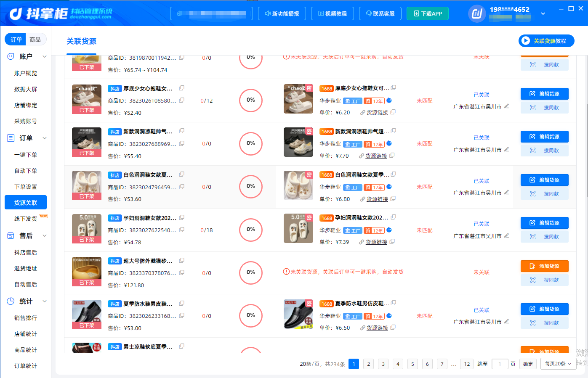
Task: Edit address pencil in 孕妇洞洞鞋 row
Action: (x=507, y=235)
